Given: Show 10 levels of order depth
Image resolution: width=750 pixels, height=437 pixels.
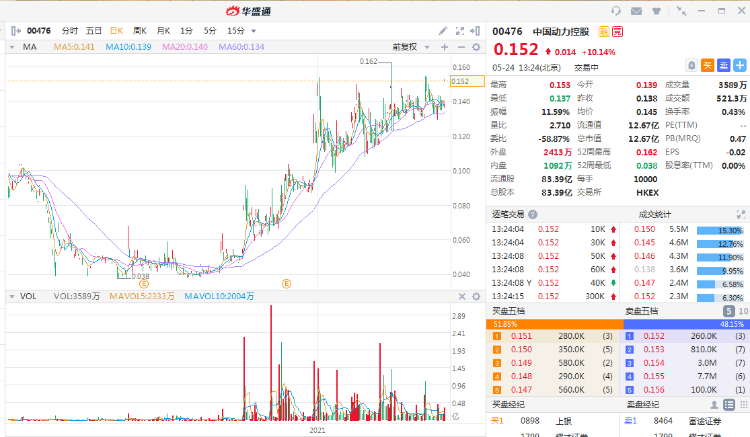Looking at the screenshot, I should pos(743,311).
